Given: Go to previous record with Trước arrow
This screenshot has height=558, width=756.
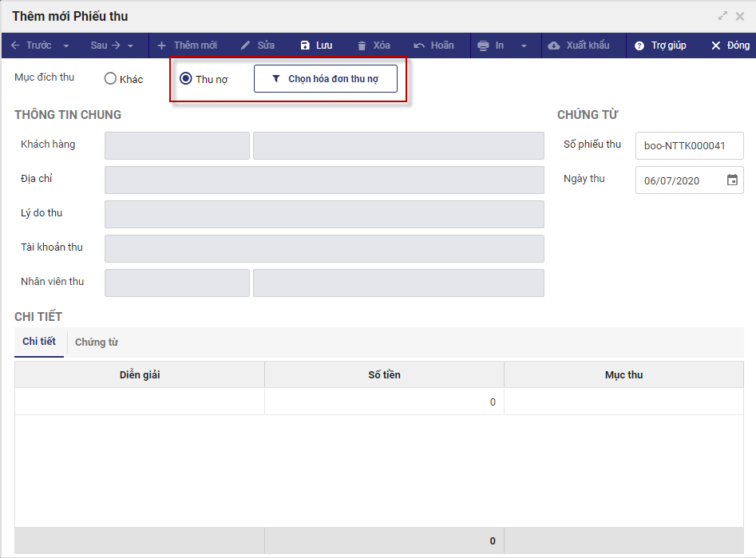Looking at the screenshot, I should pyautogui.click(x=31, y=46).
